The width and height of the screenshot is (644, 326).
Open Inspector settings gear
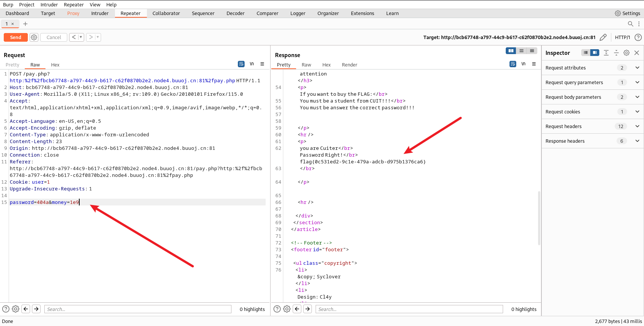tap(626, 53)
